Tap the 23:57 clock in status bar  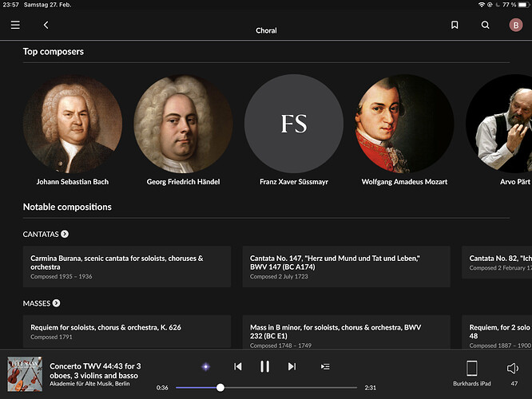[x=10, y=5]
